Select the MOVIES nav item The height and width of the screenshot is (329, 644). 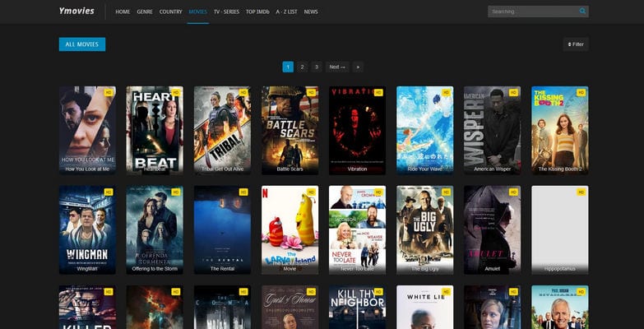198,12
